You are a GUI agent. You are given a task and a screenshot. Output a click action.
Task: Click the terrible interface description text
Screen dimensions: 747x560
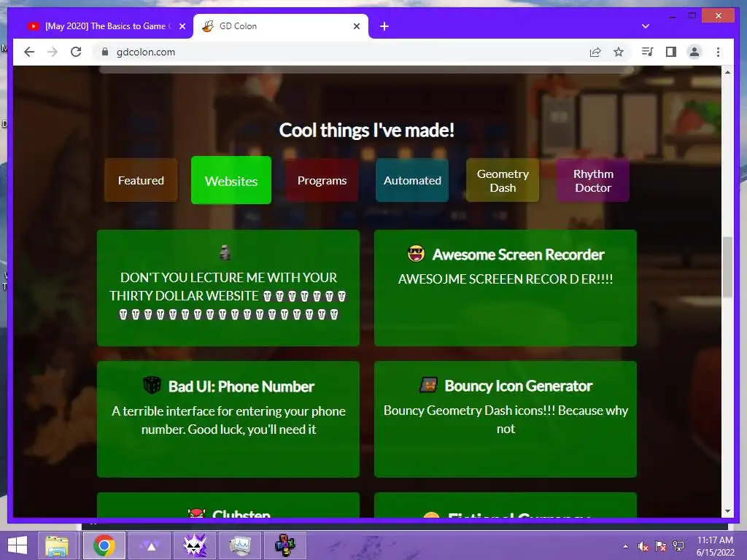click(228, 420)
